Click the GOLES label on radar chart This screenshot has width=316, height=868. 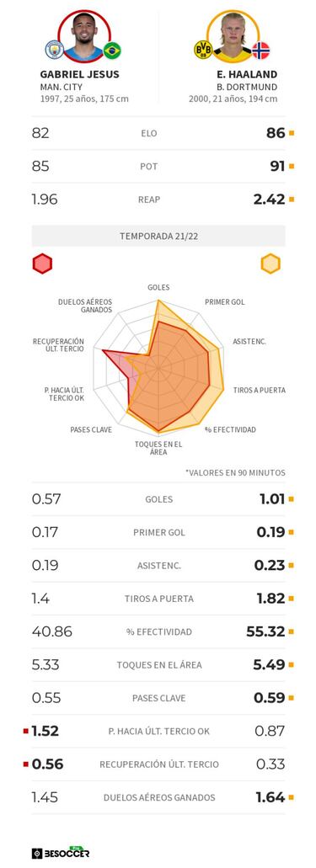(158, 288)
